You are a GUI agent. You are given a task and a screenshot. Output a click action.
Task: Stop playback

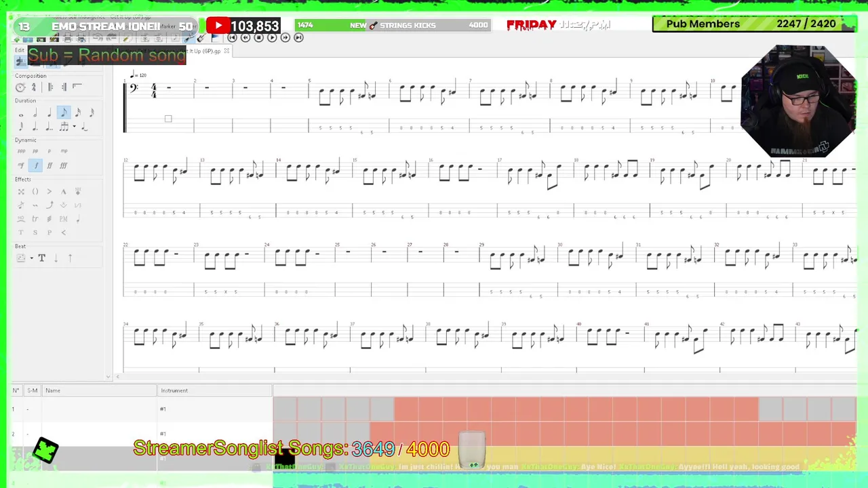258,37
